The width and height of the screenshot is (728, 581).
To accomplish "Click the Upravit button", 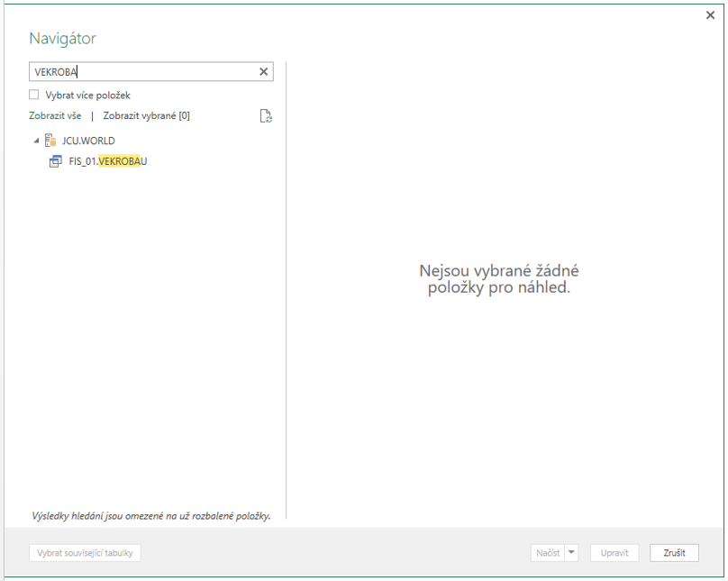I will coord(614,553).
